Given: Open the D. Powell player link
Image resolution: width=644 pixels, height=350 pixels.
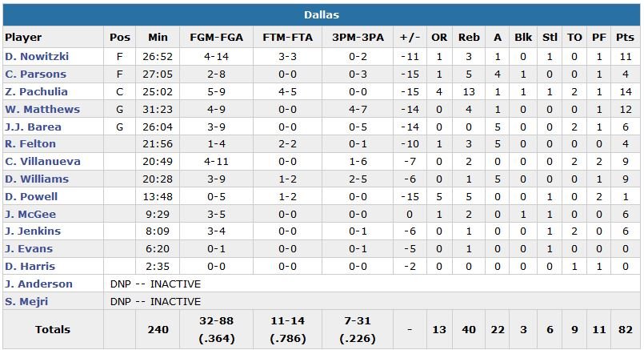Looking at the screenshot, I should 31,197.
